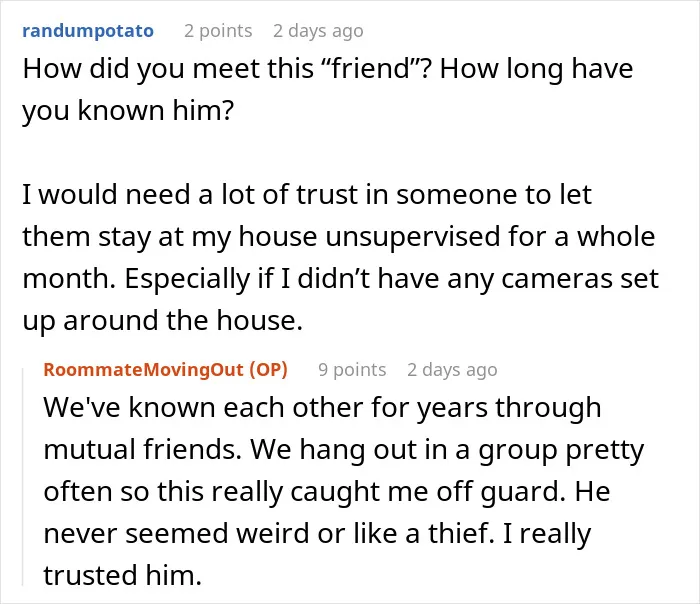Viewport: 700px width, 604px height.
Task: Click the "9 points" score on OP's reply
Action: pos(352,370)
